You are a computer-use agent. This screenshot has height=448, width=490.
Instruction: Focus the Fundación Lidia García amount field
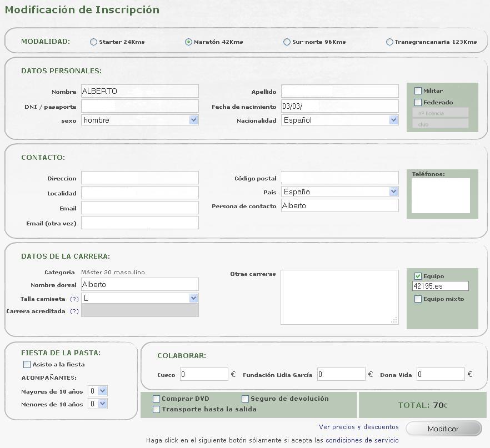[341, 374]
